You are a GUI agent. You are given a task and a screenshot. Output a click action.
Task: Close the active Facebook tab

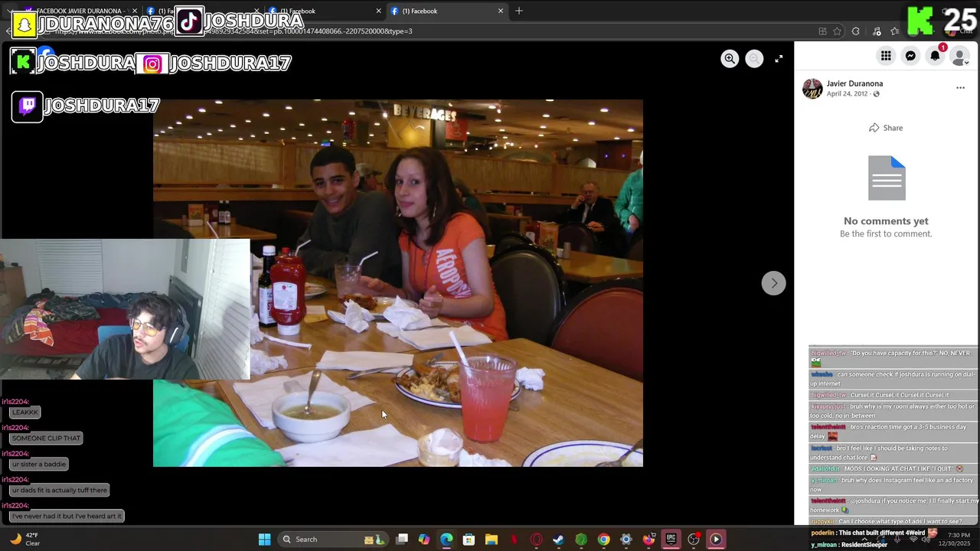[x=501, y=11]
